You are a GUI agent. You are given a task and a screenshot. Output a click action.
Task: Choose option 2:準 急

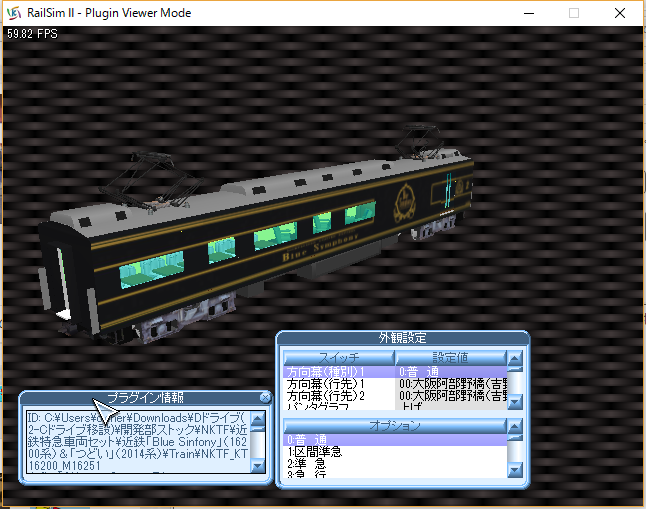tap(395, 463)
